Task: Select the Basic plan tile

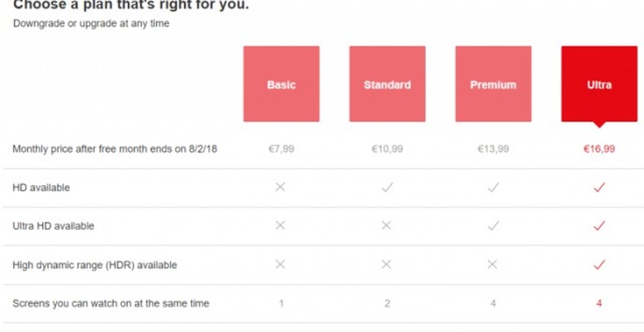Action: pyautogui.click(x=281, y=84)
